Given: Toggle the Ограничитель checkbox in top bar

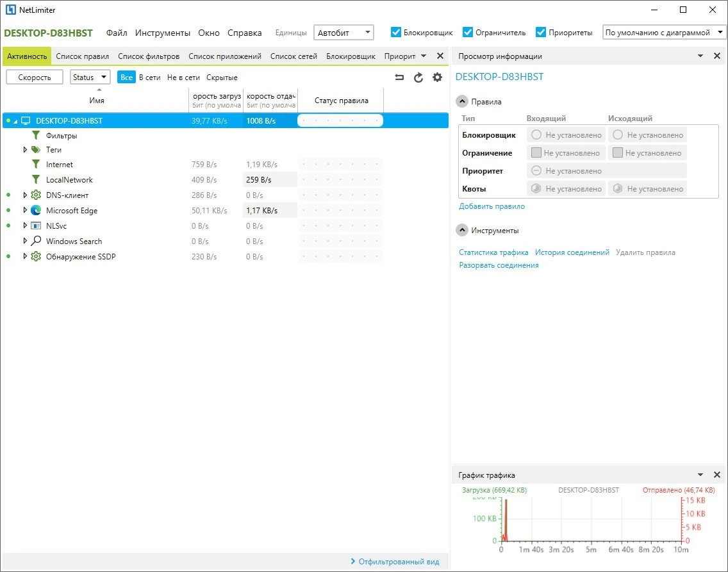Looking at the screenshot, I should 468,32.
